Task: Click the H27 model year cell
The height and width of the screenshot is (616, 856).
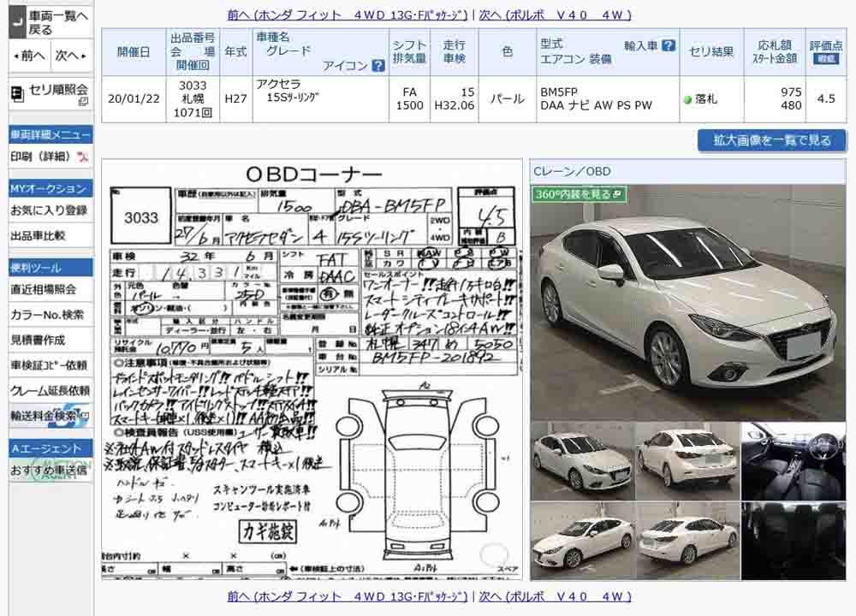Action: tap(236, 98)
